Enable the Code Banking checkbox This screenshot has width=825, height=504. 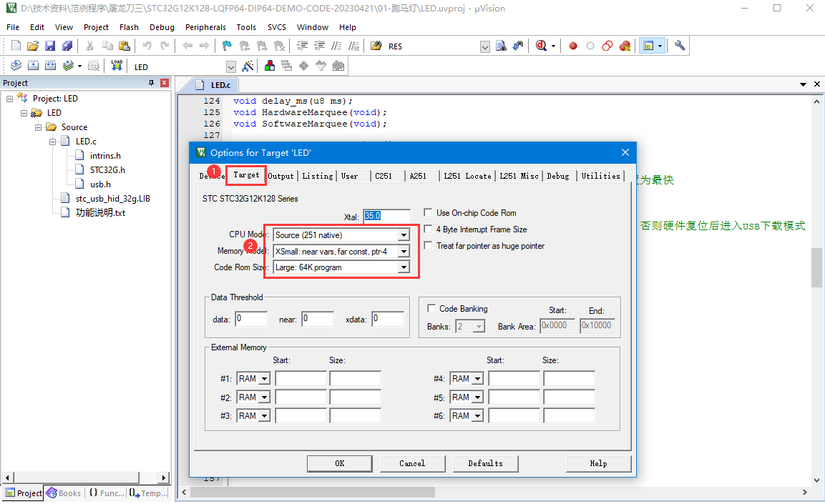[x=431, y=309]
